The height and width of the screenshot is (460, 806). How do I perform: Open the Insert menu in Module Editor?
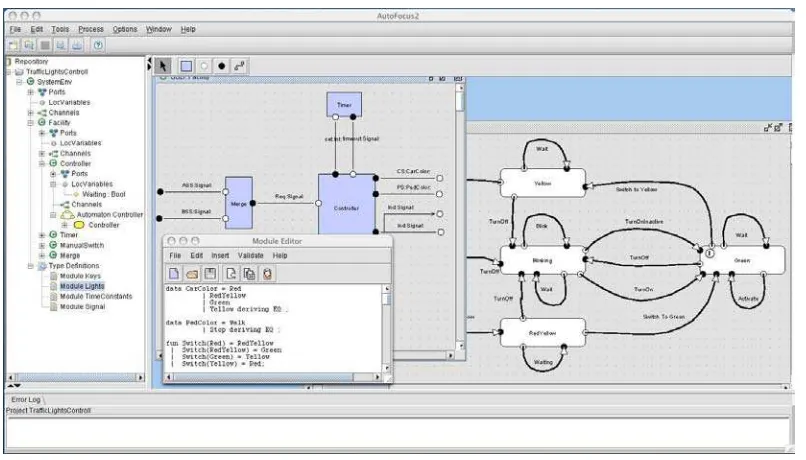click(x=220, y=255)
